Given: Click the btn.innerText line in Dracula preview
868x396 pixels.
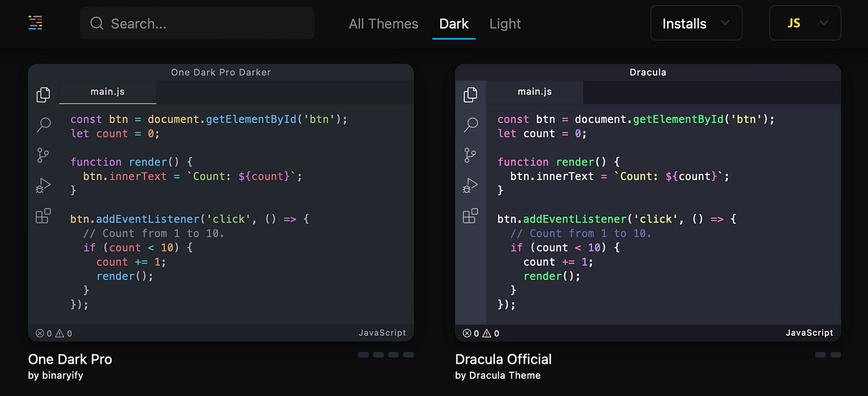Looking at the screenshot, I should [x=619, y=176].
